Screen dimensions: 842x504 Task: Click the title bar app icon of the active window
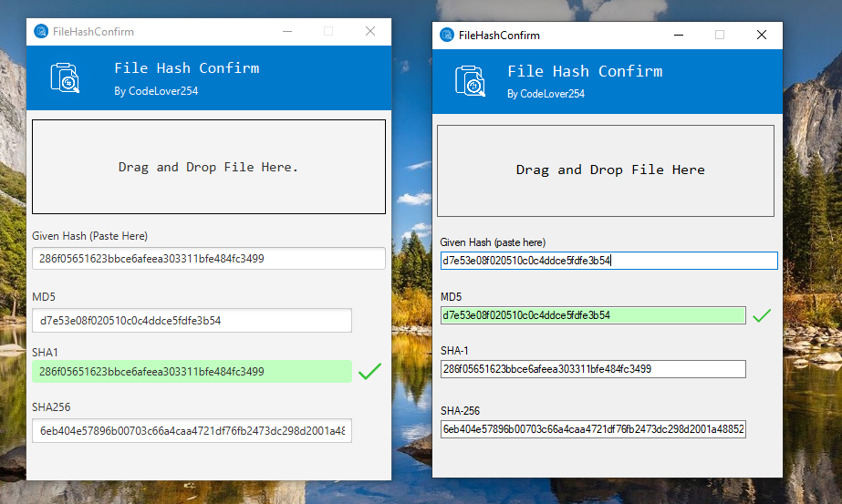click(447, 36)
